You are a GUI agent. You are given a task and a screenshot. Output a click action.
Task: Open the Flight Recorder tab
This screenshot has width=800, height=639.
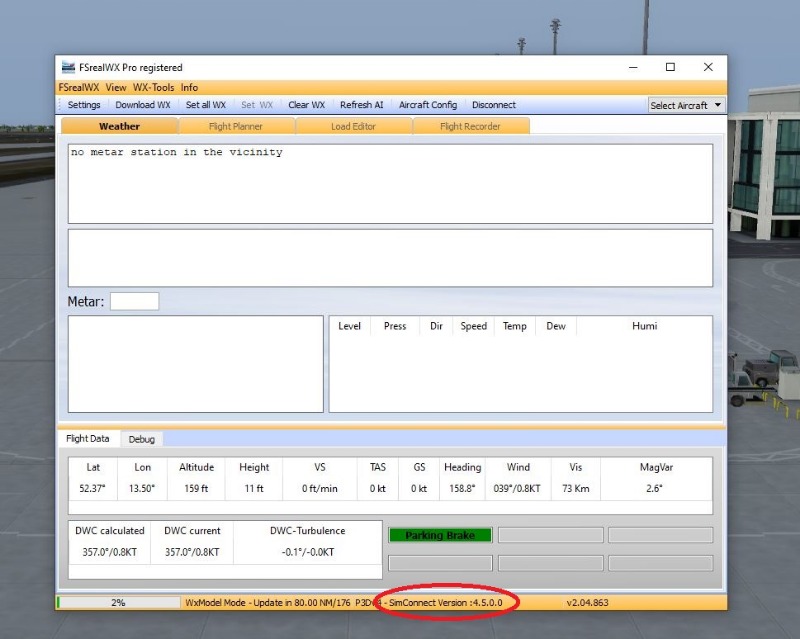470,126
